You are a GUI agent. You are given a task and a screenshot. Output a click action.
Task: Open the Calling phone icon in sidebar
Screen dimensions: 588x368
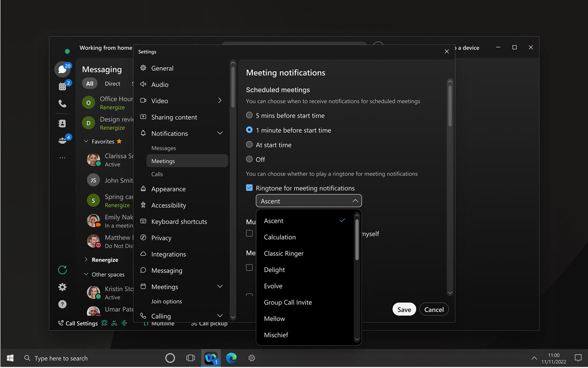(x=62, y=104)
